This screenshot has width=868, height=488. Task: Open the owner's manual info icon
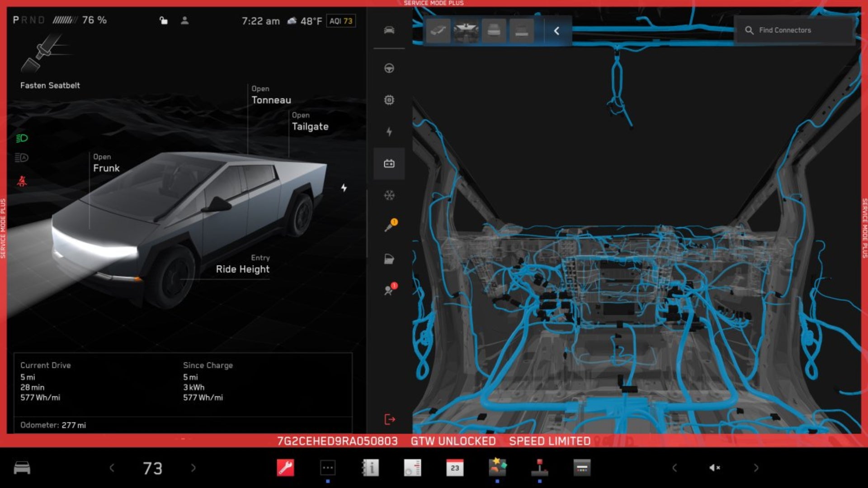point(370,468)
